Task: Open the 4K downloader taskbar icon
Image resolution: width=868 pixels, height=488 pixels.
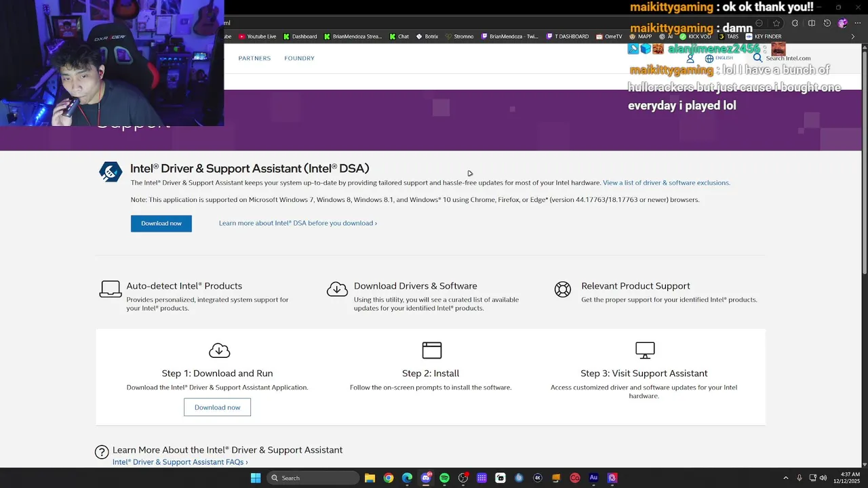Action: tap(538, 478)
